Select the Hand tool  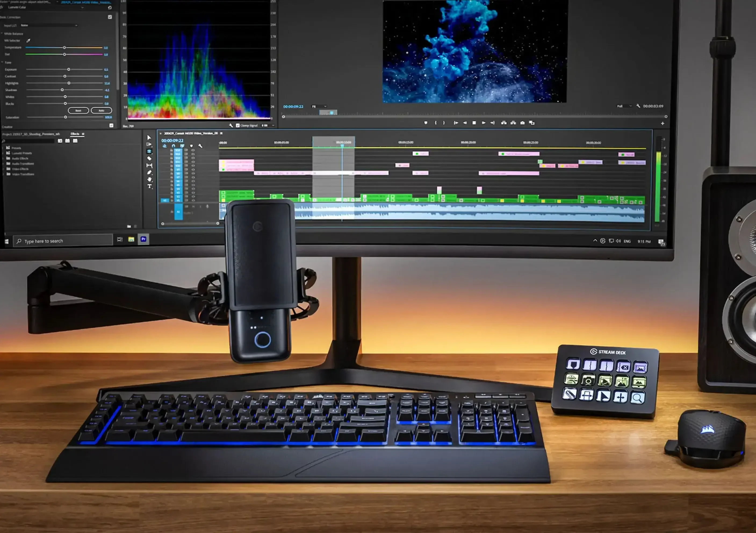point(149,179)
